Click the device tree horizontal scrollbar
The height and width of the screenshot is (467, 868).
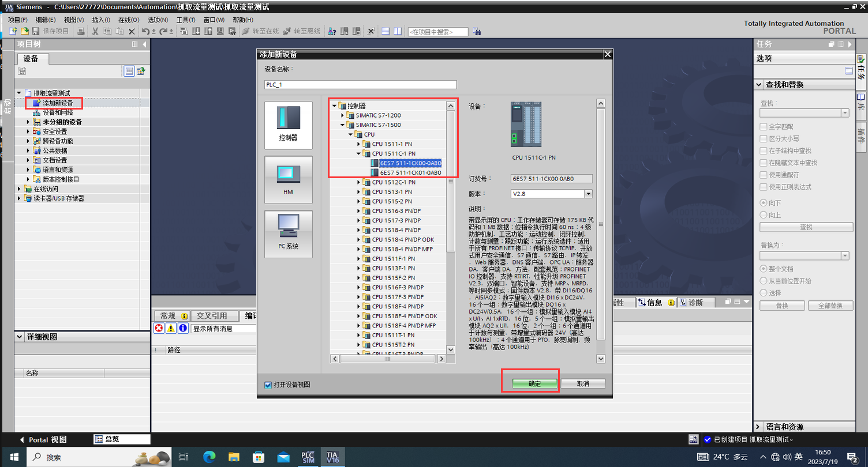point(388,359)
